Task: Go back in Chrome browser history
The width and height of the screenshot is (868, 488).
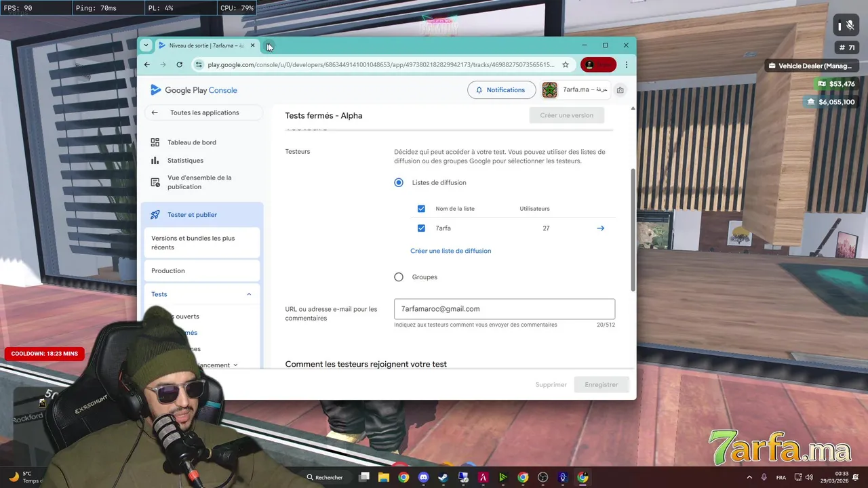Action: coord(147,64)
